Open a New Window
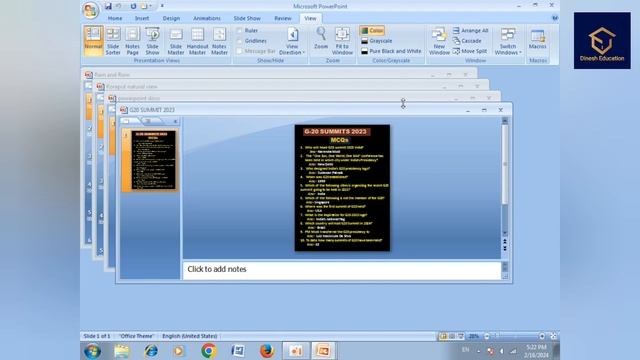 click(439, 40)
